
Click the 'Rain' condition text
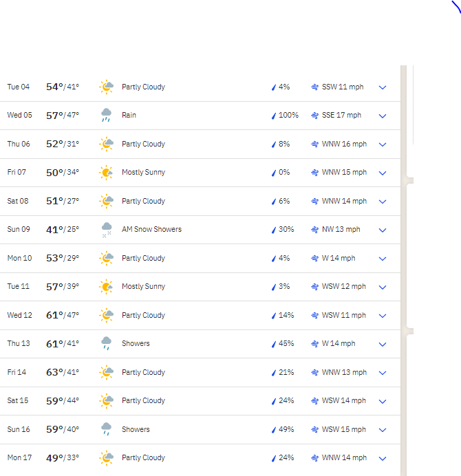129,115
